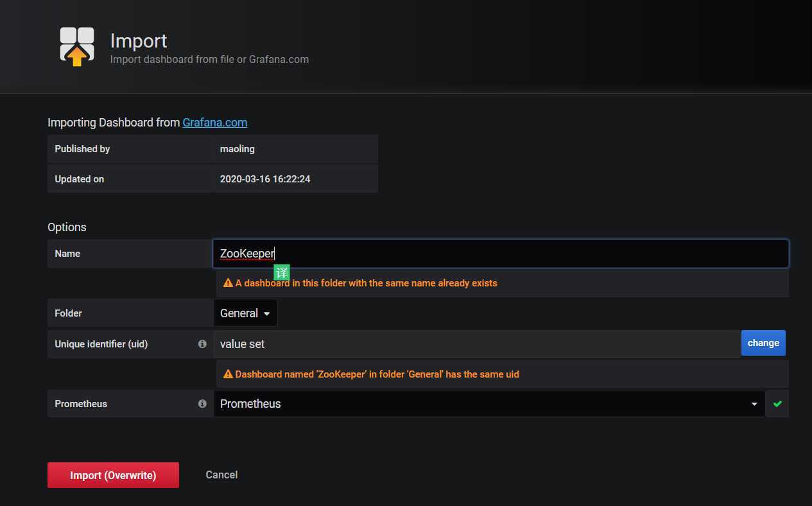Image resolution: width=812 pixels, height=506 pixels.
Task: Click the Import (Overwrite) button
Action: click(x=113, y=475)
